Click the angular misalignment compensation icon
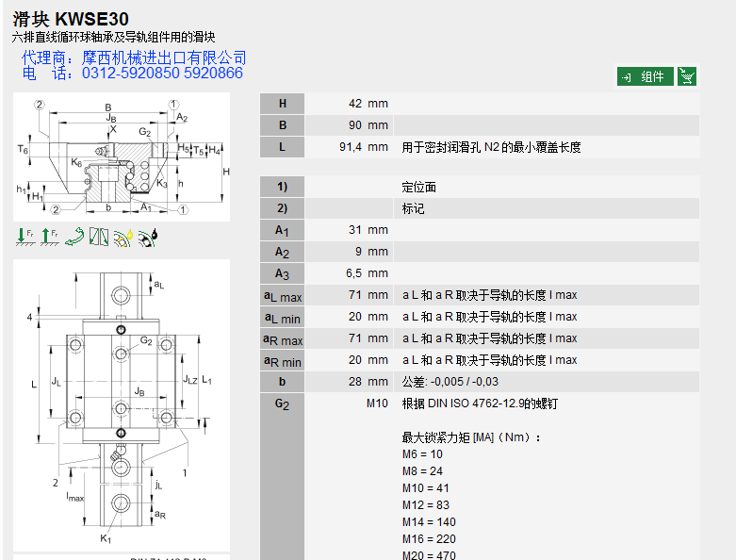The height and width of the screenshot is (560, 736). (98, 238)
